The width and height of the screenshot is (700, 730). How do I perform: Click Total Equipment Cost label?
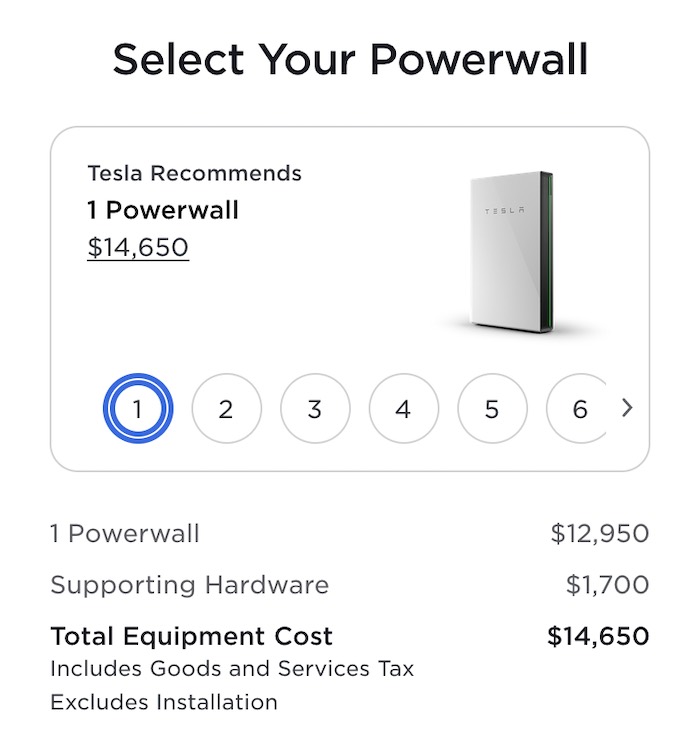coord(191,636)
